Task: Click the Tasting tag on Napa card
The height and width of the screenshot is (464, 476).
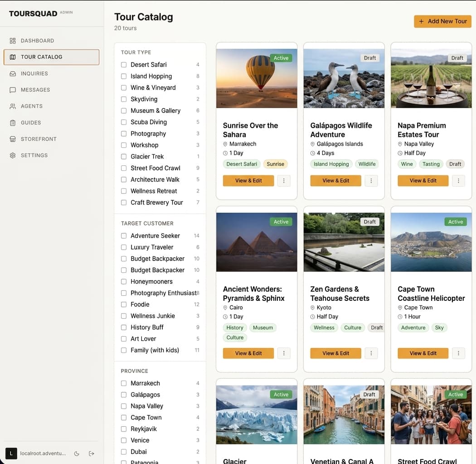Action: click(431, 164)
